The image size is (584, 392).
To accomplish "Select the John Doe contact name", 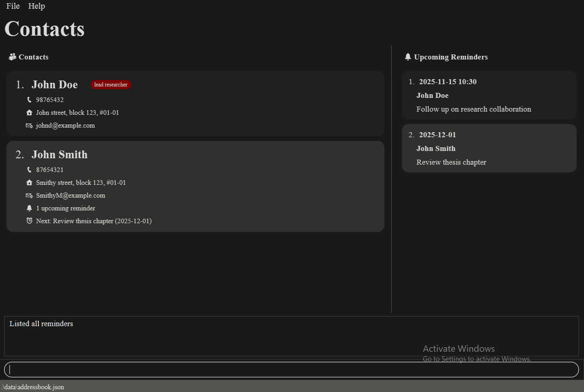I will coord(54,85).
